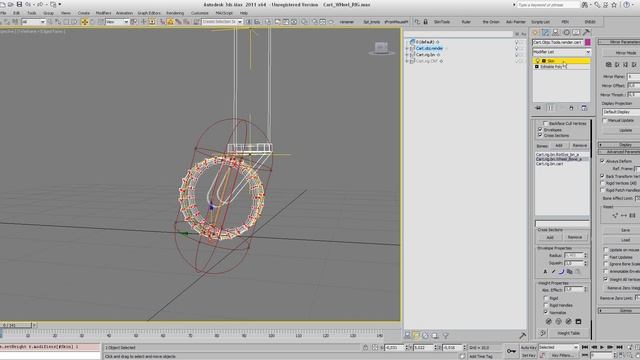Enable the Manual Update checkbox

coord(605,120)
